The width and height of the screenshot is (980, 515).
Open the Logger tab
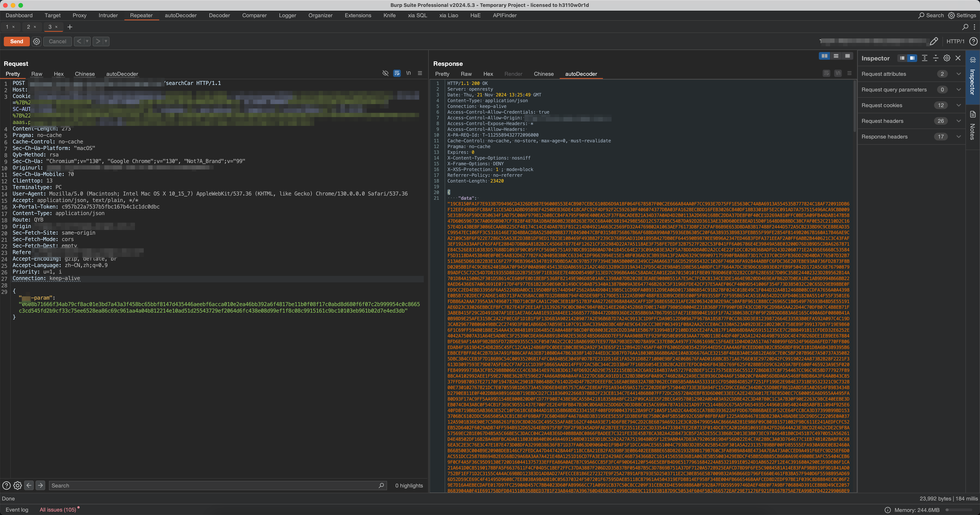(287, 15)
